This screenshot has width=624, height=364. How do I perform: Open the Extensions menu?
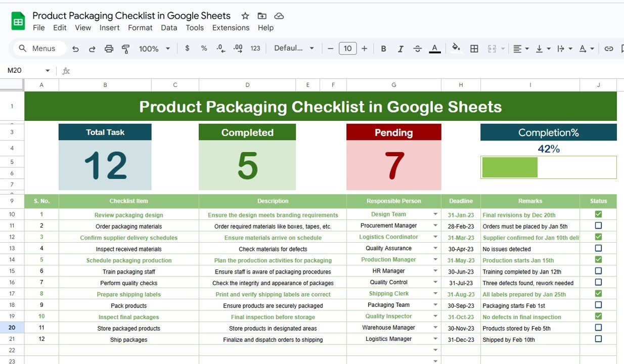[x=231, y=28]
